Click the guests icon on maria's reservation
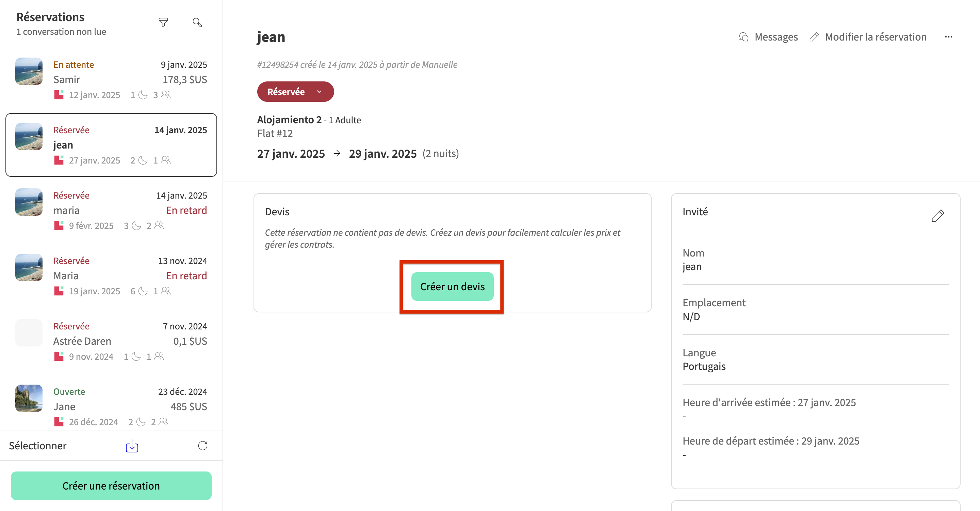The height and width of the screenshot is (511, 980). [158, 226]
